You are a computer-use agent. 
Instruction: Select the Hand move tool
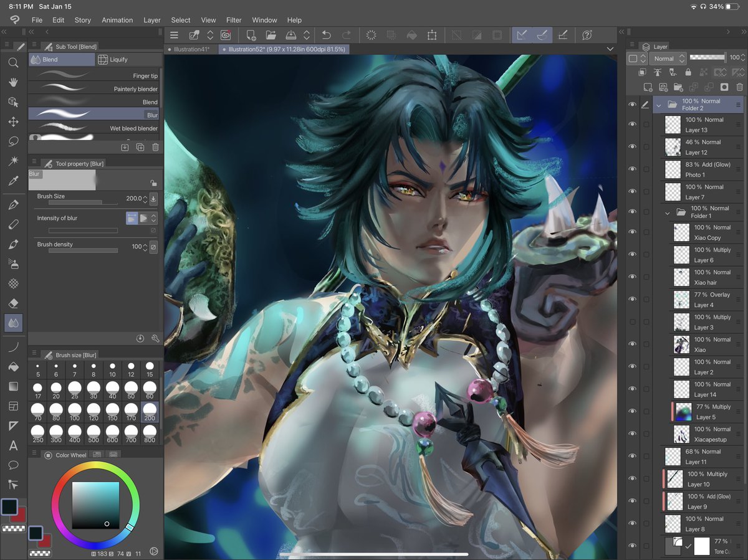(x=13, y=82)
